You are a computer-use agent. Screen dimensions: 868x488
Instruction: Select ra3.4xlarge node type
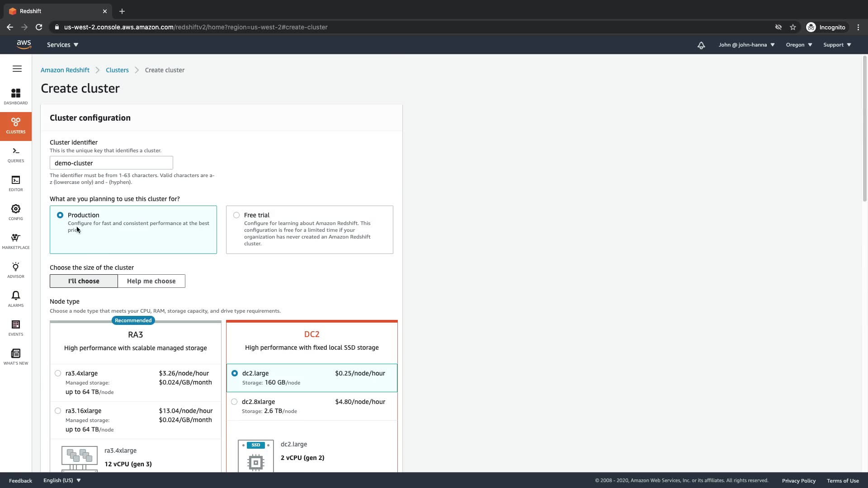click(x=58, y=373)
